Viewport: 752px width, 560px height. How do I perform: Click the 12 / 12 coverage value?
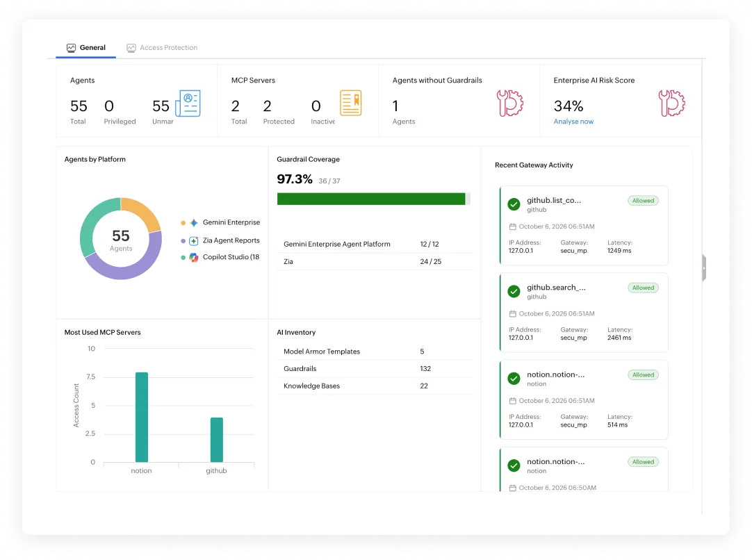[x=430, y=244]
